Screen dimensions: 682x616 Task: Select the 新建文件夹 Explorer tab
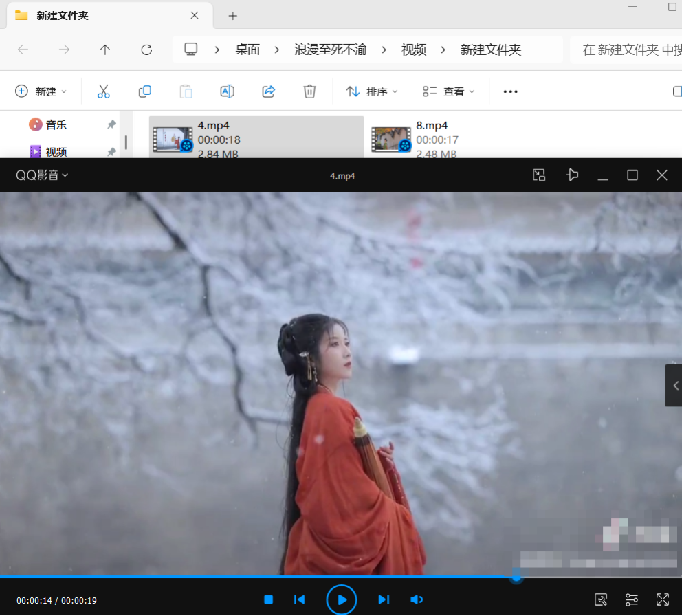pos(109,16)
